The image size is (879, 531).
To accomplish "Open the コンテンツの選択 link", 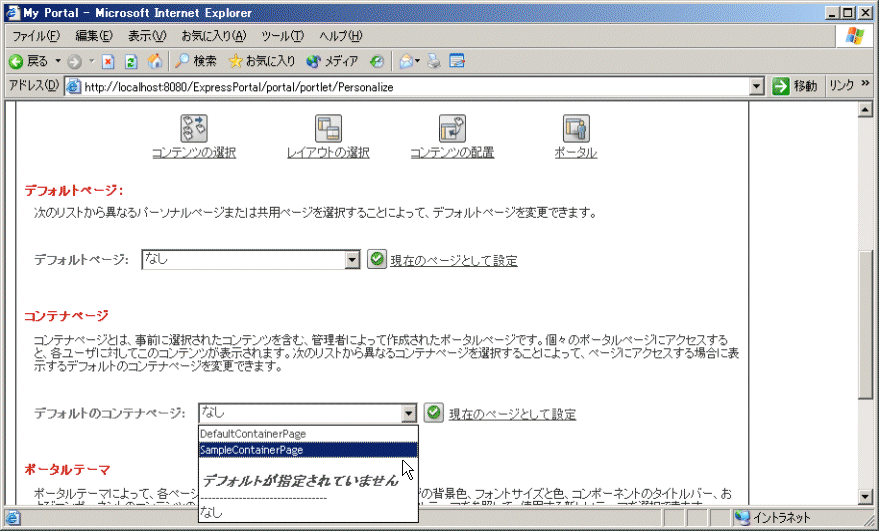I will [194, 153].
